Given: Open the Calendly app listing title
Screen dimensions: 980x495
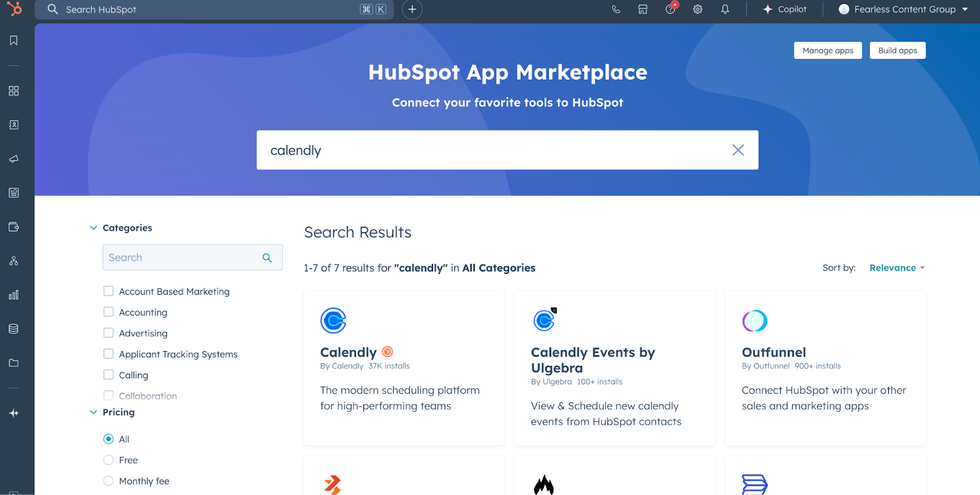Looking at the screenshot, I should [349, 352].
